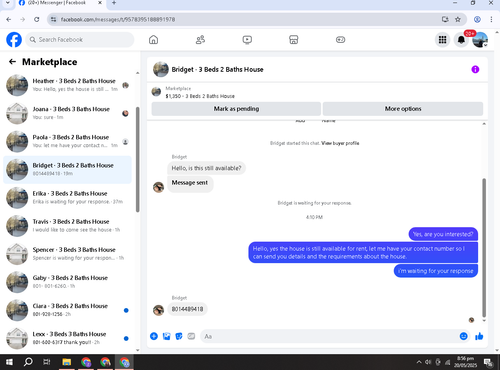Open the browser three-dot menu
500x370 pixels.
(x=491, y=19)
